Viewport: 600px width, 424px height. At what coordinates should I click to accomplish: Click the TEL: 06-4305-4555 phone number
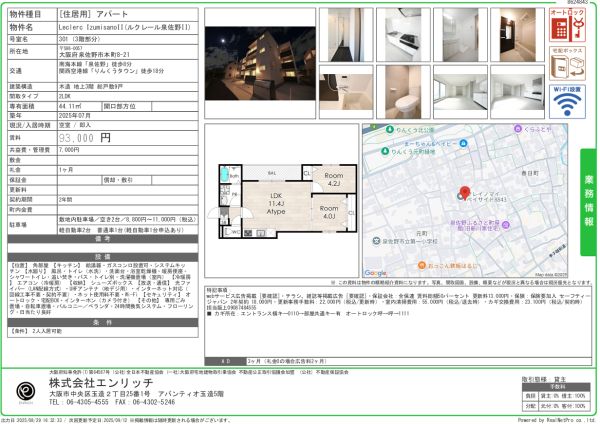[x=79, y=402]
